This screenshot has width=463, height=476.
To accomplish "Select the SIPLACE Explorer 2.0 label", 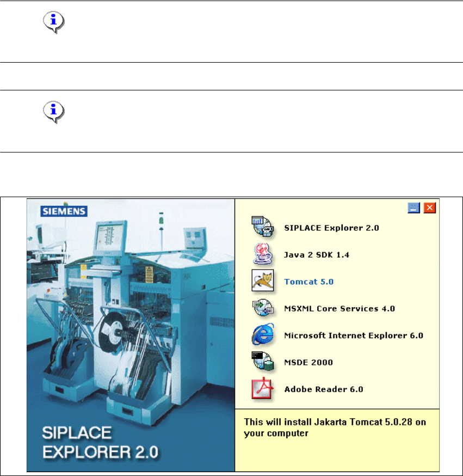I will pos(331,228).
